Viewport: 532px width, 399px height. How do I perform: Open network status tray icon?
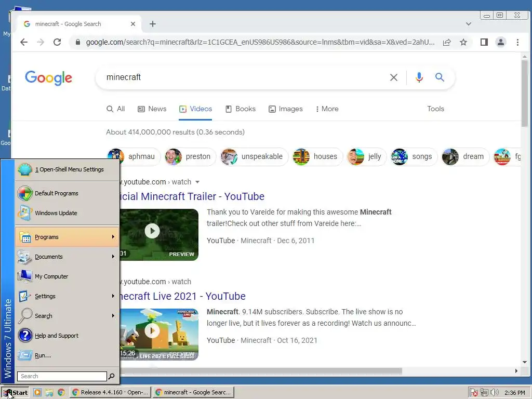pos(484,393)
